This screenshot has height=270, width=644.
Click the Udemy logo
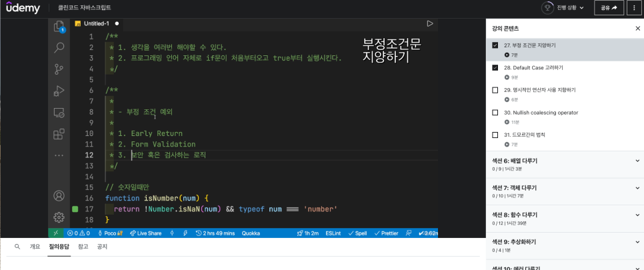23,7
